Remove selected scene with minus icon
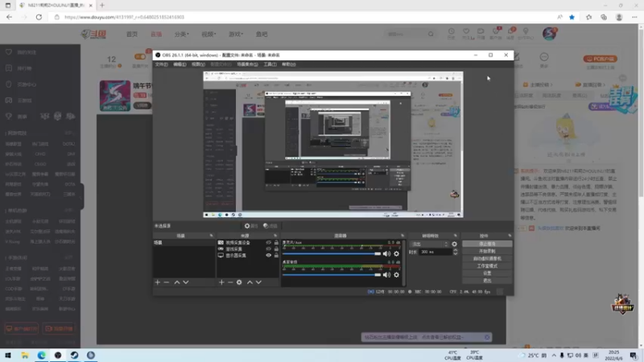The height and width of the screenshot is (362, 644). pyautogui.click(x=167, y=282)
